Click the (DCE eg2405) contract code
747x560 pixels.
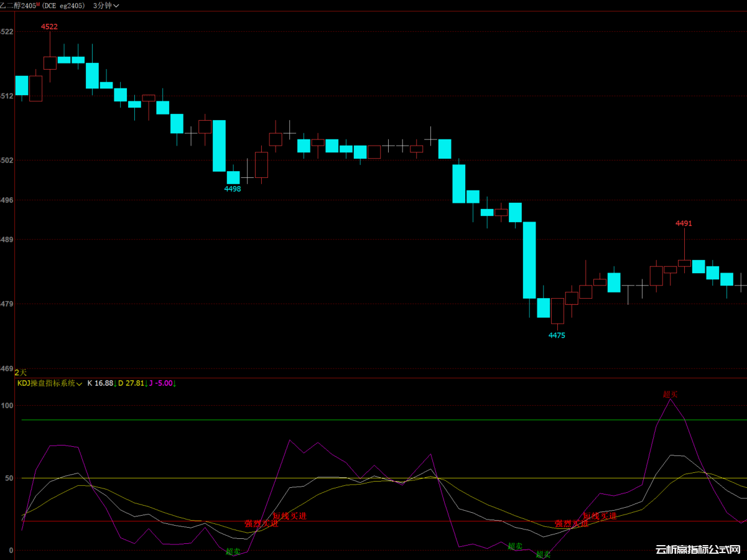(63, 5)
